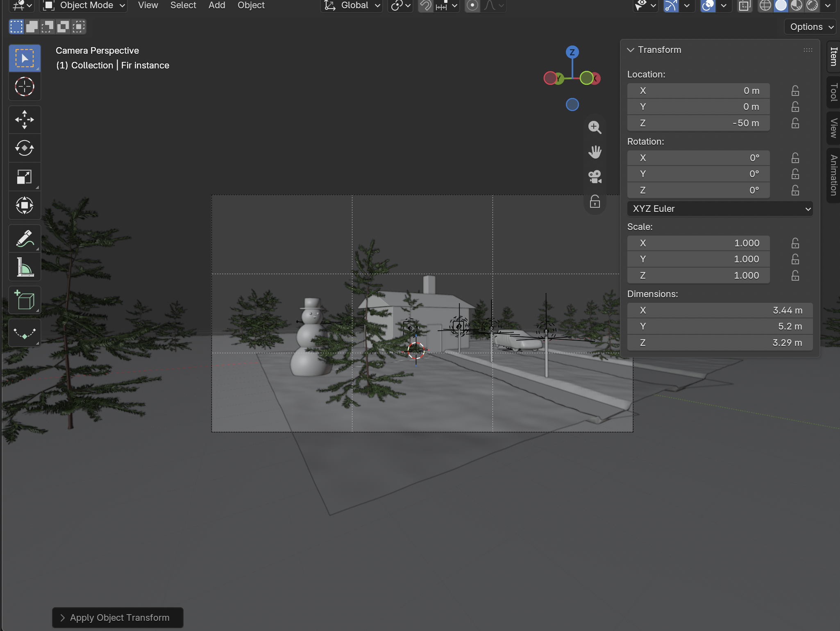Click the zoom magnifier in viewport
840x631 pixels.
click(595, 127)
